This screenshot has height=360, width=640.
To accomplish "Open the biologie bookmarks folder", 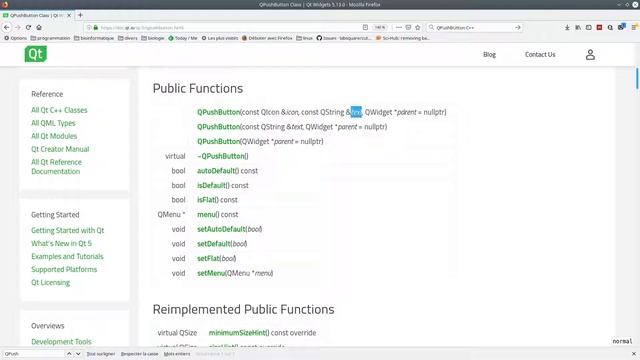I will point(153,38).
